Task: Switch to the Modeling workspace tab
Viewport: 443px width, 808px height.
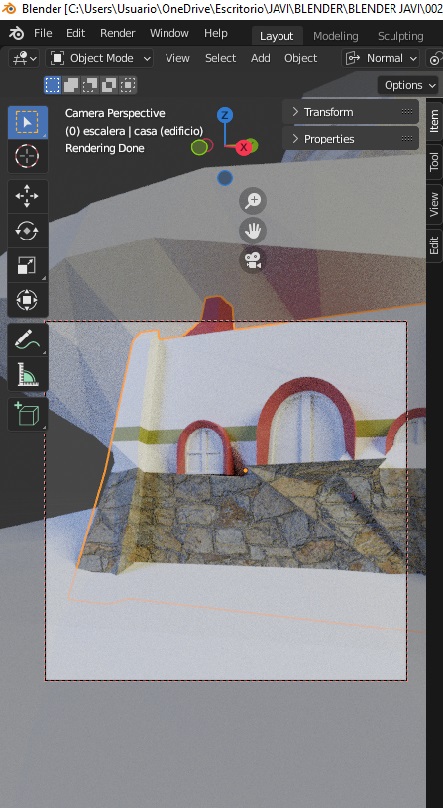Action: click(336, 36)
